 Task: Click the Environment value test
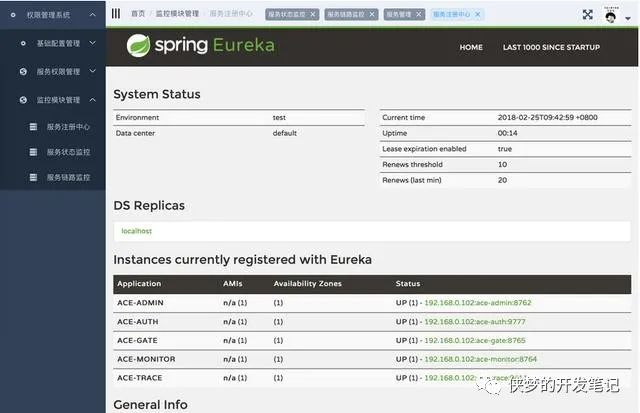coord(279,118)
